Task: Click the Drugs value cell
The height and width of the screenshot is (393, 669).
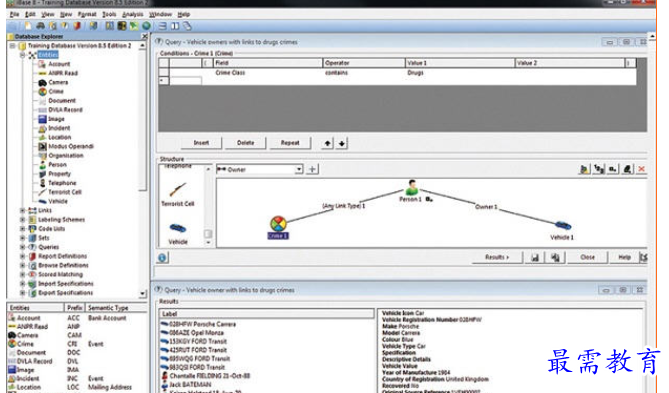Action: coord(460,73)
